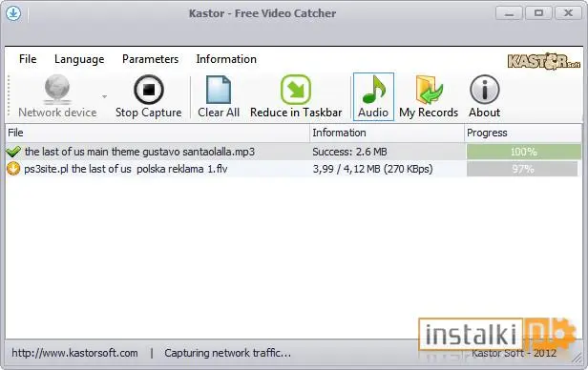The height and width of the screenshot is (370, 588).
Task: Open the About info icon
Action: 485,89
